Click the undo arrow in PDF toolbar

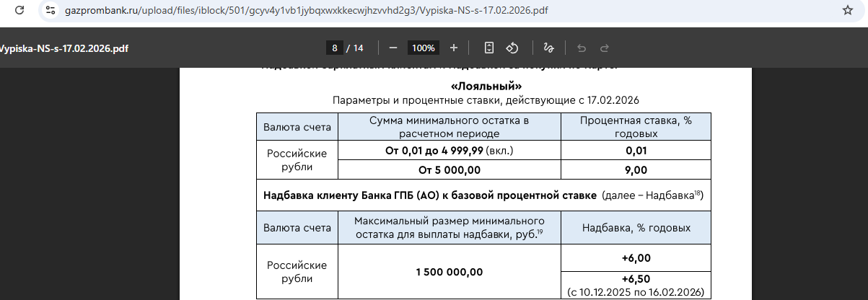coord(582,48)
